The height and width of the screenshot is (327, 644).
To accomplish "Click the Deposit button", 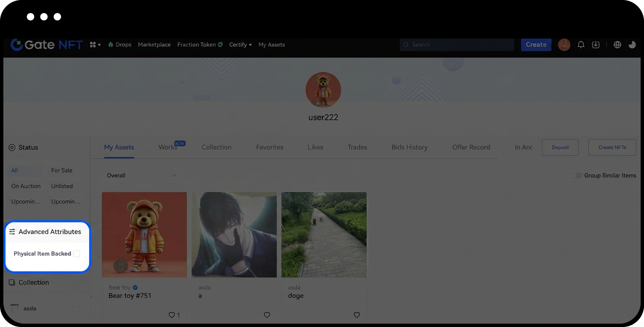I will [560, 147].
